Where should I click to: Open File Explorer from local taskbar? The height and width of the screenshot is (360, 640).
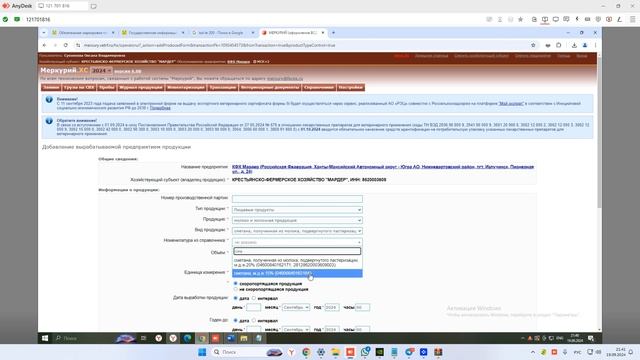pyautogui.click(x=336, y=352)
